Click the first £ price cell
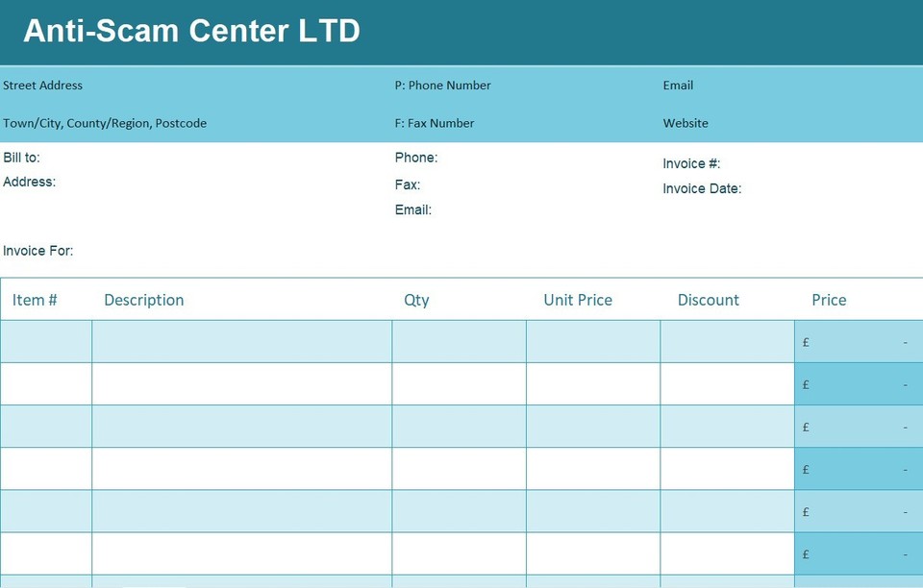 (x=856, y=342)
